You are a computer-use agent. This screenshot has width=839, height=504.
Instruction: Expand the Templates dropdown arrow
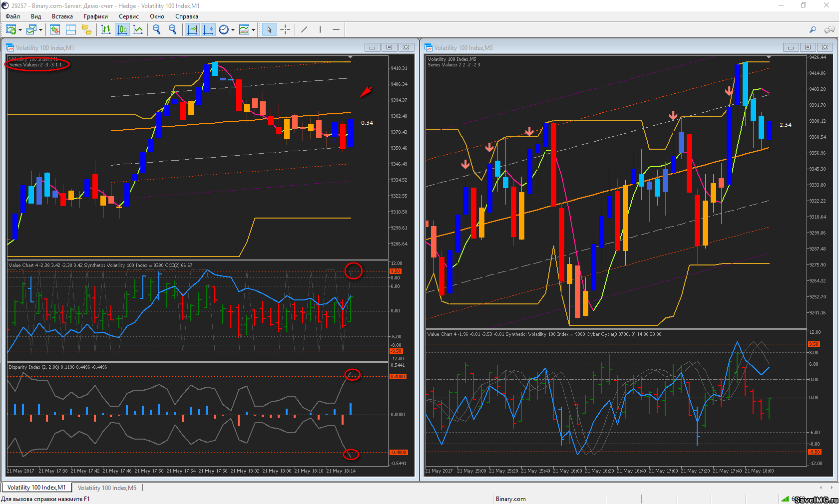click(254, 30)
